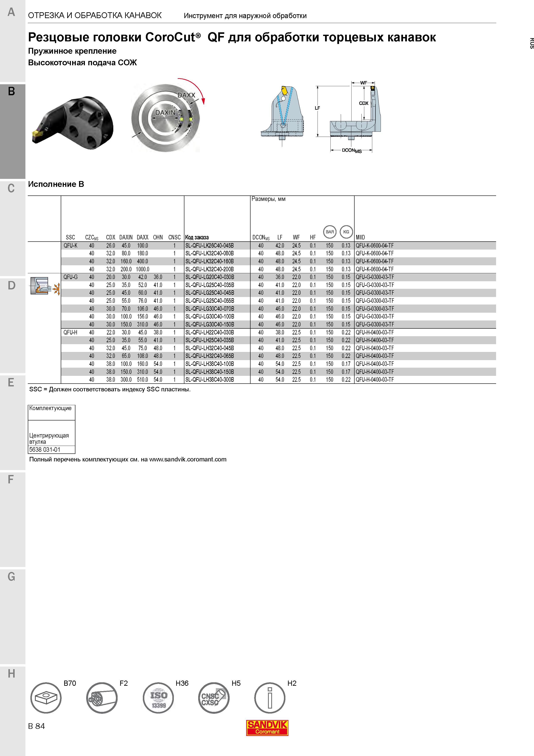
Task: Click the 'Размеры, мм' header label
Action: [268, 199]
